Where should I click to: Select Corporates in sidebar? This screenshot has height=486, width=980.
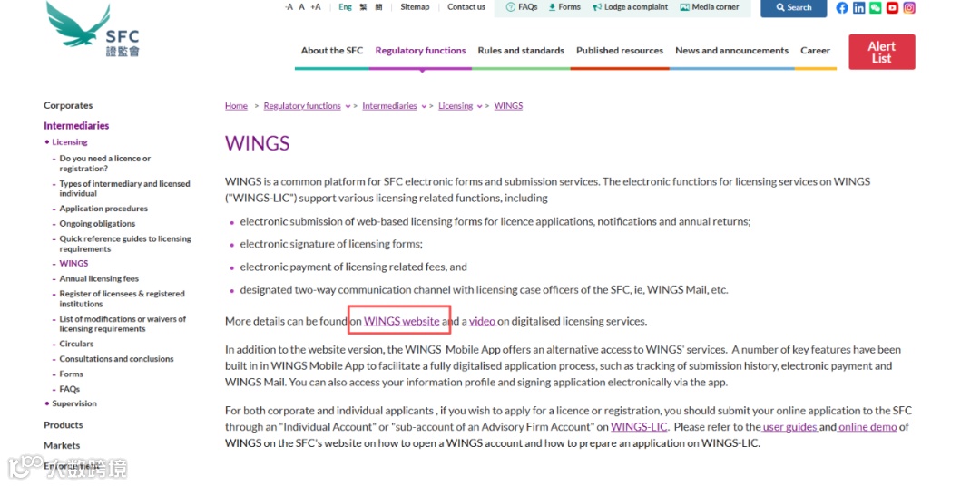point(68,105)
